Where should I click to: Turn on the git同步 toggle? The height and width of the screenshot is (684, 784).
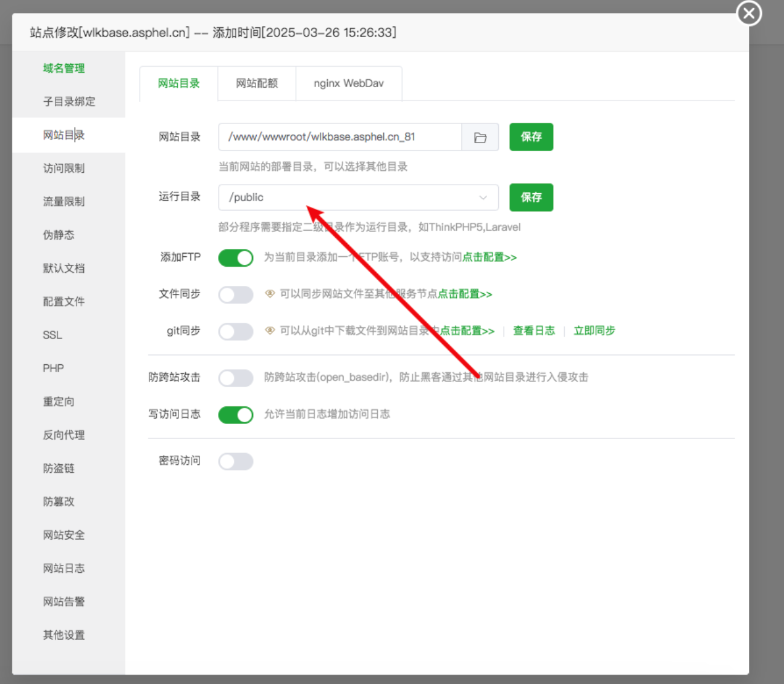point(236,332)
